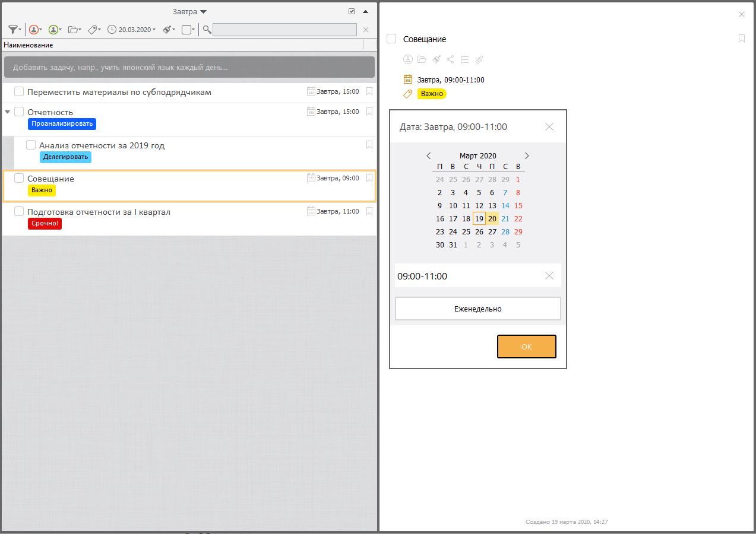Select March 25 in the calendar
The image size is (756, 534).
point(466,232)
